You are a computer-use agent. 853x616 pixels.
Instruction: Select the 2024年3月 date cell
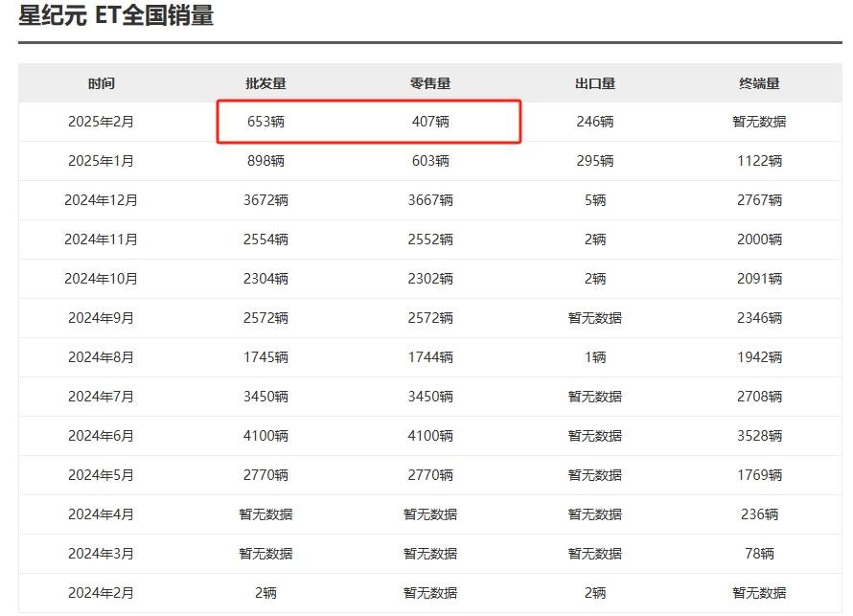(x=102, y=554)
